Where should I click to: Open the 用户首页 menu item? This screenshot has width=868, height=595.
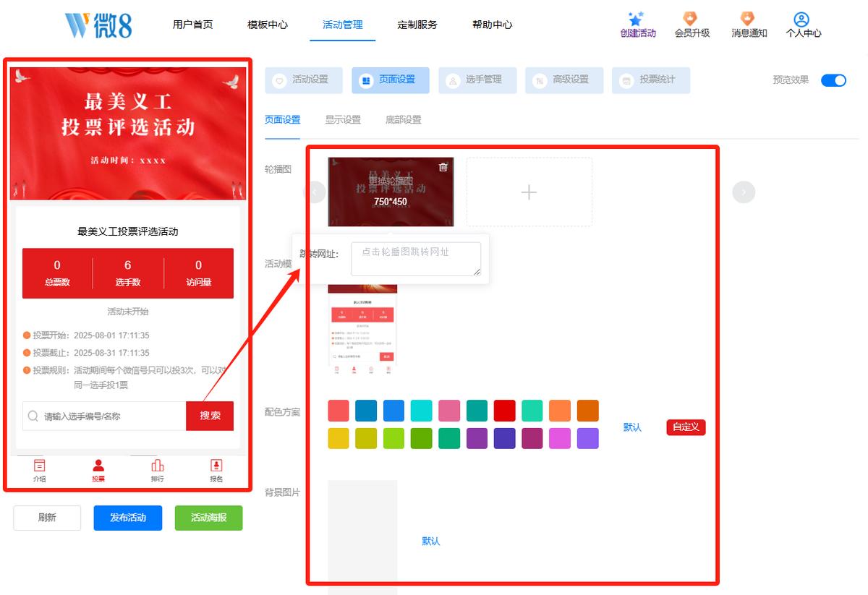click(x=193, y=25)
